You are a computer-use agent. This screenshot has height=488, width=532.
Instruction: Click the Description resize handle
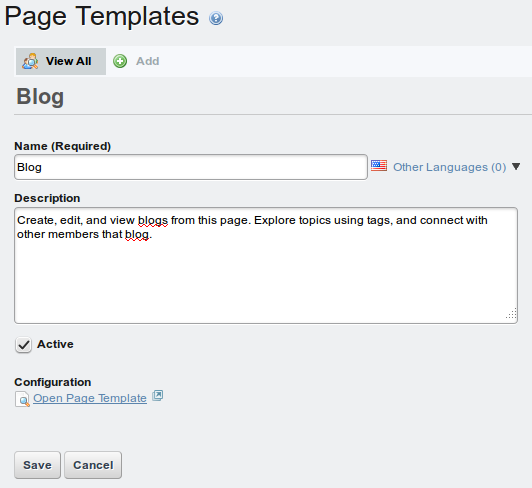click(511, 314)
